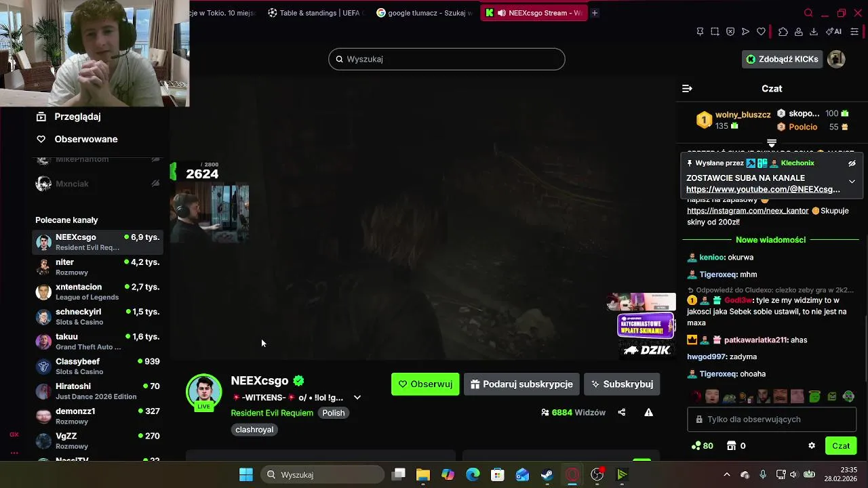The width and height of the screenshot is (868, 488).
Task: Open the downloads icon in Opera's toolbar
Action: pos(814,32)
